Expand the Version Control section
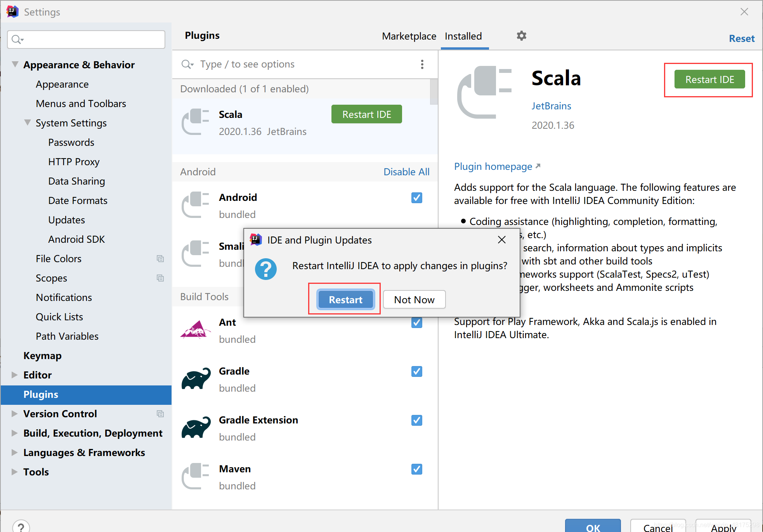Screen dimensions: 763x532 tap(15, 414)
